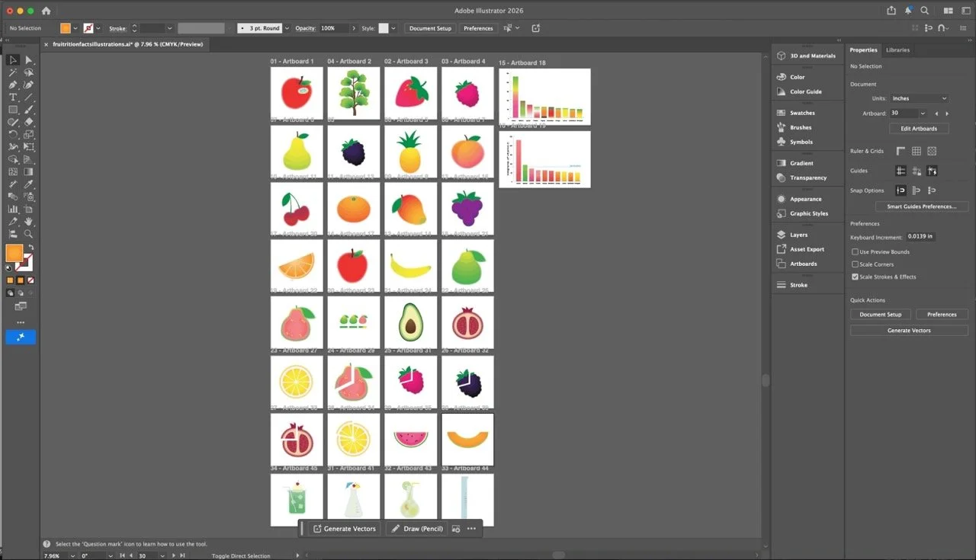
Task: Toggle the Show Transparency Grid icon
Action: coord(932,151)
